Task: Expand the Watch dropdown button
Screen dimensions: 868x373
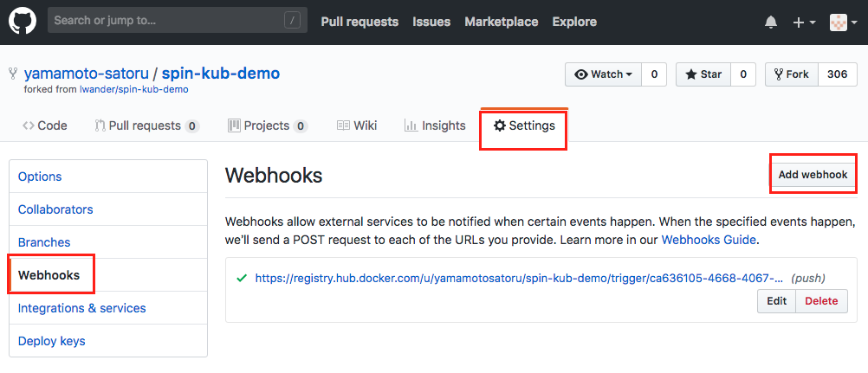Action: tap(604, 74)
